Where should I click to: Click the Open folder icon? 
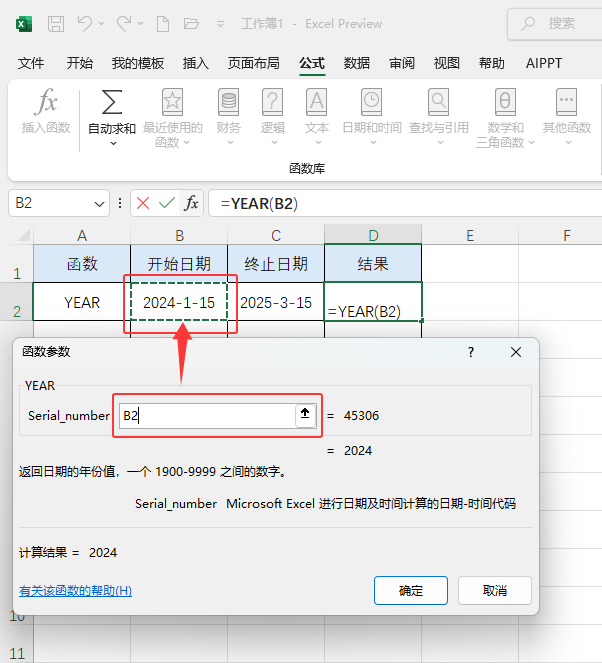[191, 24]
